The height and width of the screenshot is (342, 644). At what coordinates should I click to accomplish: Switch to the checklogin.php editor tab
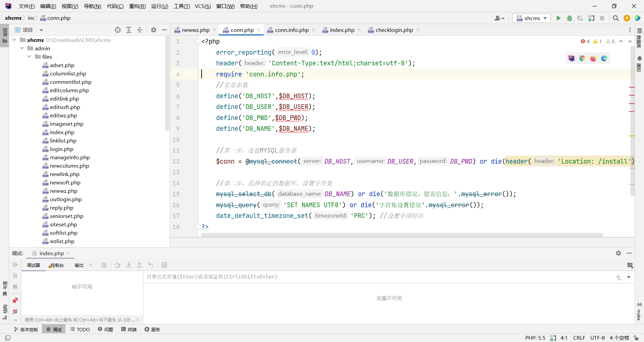pos(394,30)
